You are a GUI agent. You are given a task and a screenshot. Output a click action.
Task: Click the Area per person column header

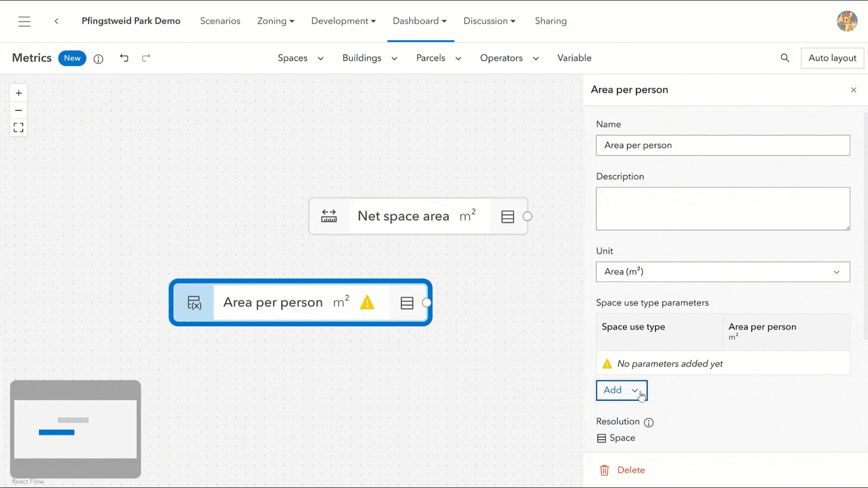tap(786, 332)
